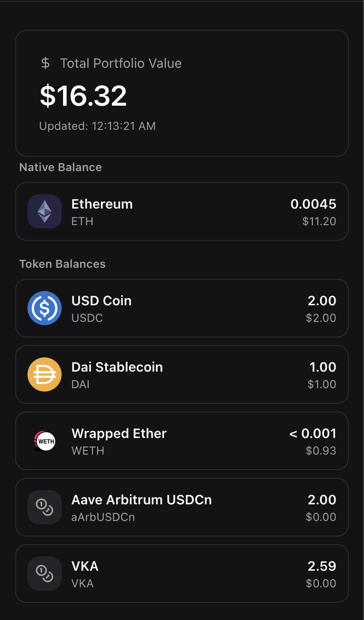This screenshot has width=364, height=620.
Task: Click the Token Balances section heading
Action: point(63,264)
